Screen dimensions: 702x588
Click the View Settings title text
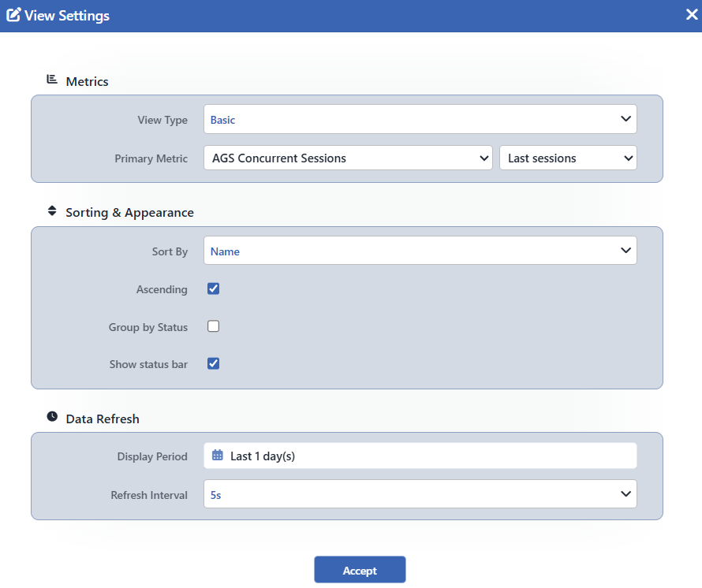point(67,16)
